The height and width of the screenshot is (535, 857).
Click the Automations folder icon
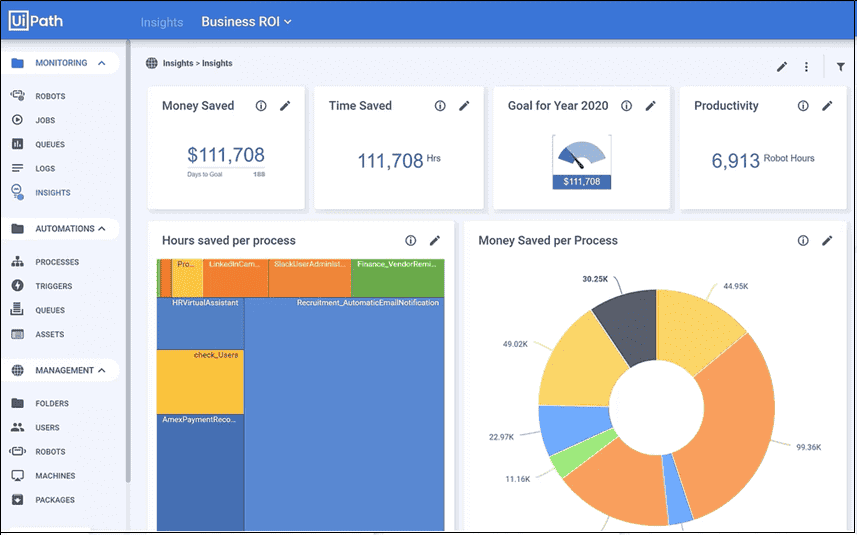(x=17, y=228)
